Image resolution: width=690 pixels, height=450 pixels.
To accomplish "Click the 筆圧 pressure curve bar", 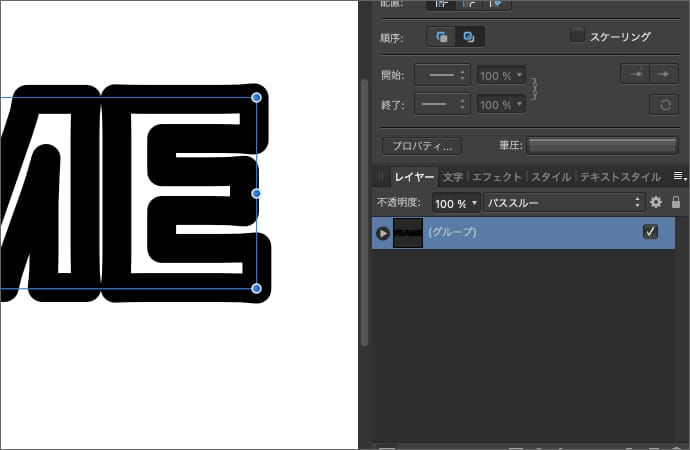I will click(602, 146).
